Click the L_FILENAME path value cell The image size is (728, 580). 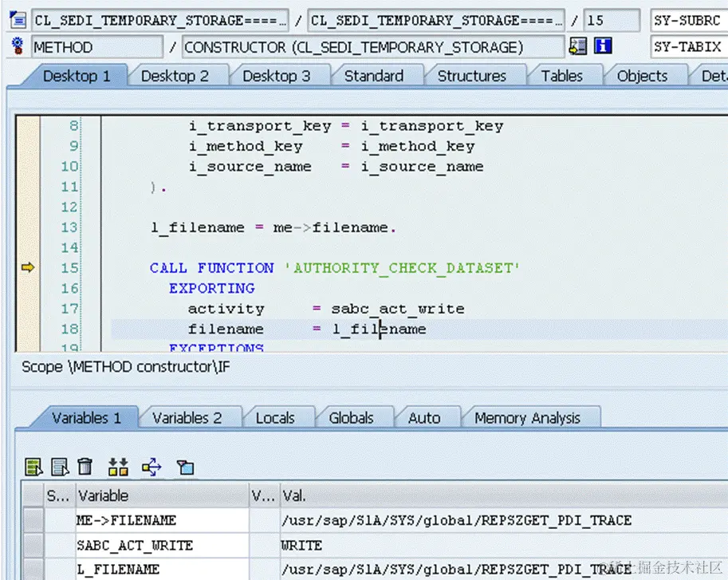504,570
